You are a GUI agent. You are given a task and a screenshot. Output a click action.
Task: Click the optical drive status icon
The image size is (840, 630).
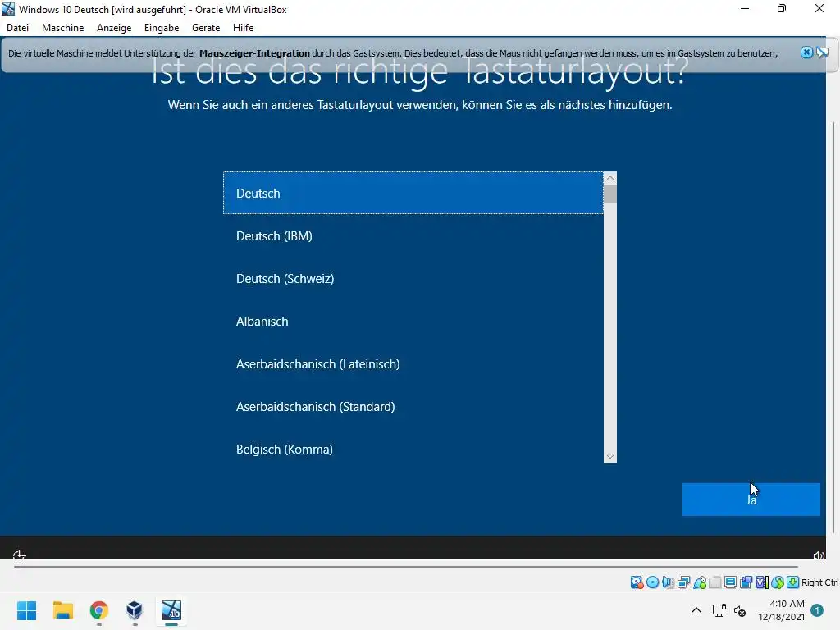[652, 582]
